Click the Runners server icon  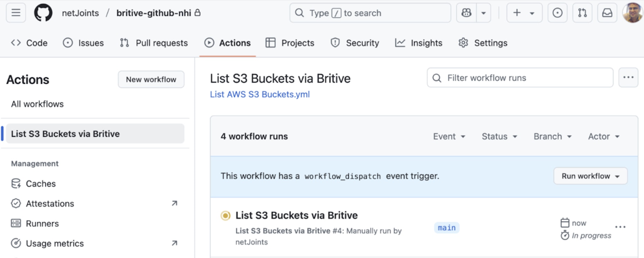[16, 223]
